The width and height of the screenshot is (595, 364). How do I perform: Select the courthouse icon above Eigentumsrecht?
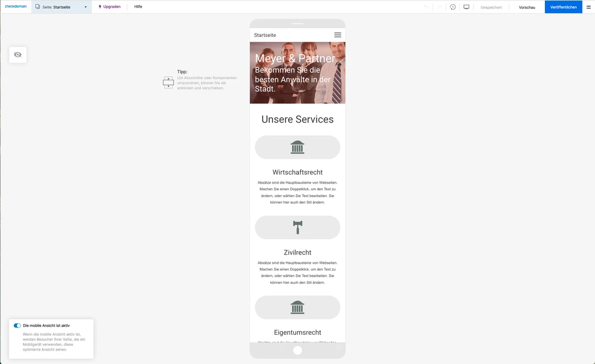point(297,307)
